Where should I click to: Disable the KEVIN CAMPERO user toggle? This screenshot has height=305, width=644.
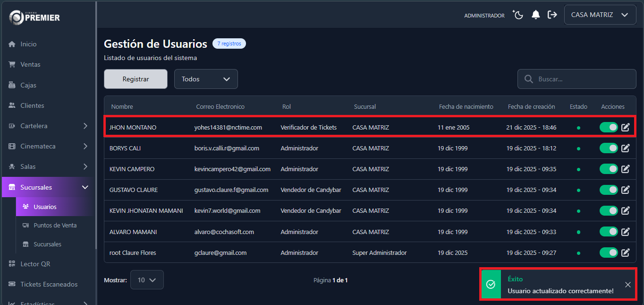point(609,169)
